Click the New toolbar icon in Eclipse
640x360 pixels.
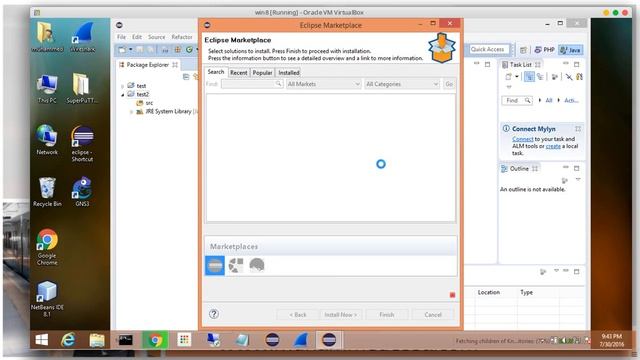pyautogui.click(x=122, y=49)
